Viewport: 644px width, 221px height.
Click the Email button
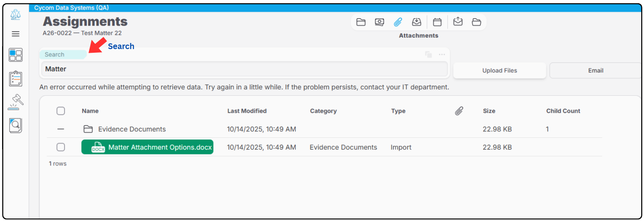[595, 71]
